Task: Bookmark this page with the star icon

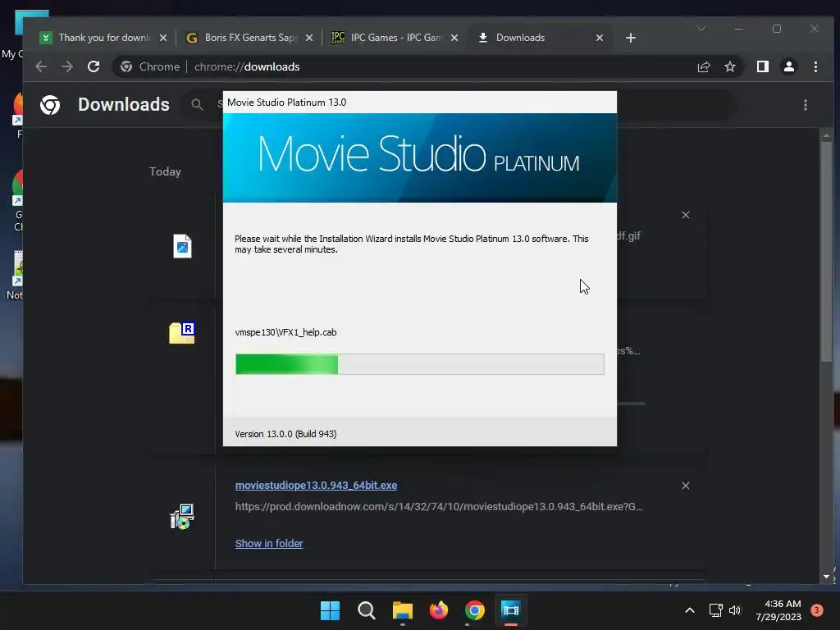Action: 729,66
